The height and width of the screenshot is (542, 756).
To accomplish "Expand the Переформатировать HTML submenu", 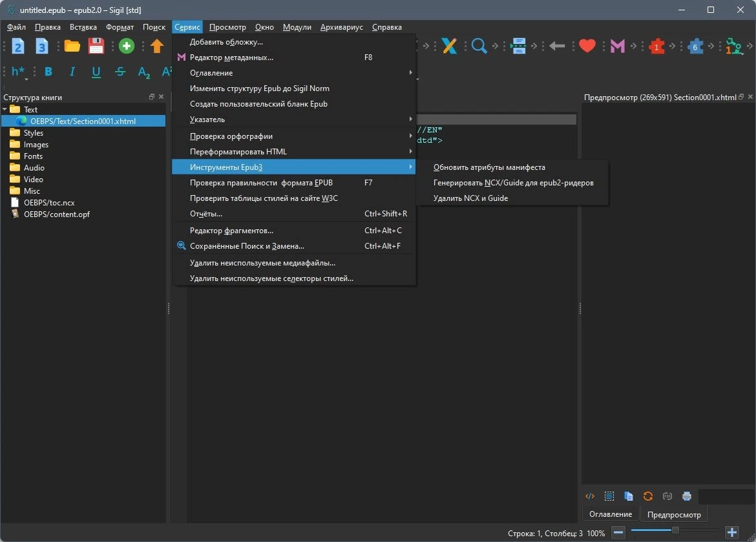I will pos(294,151).
